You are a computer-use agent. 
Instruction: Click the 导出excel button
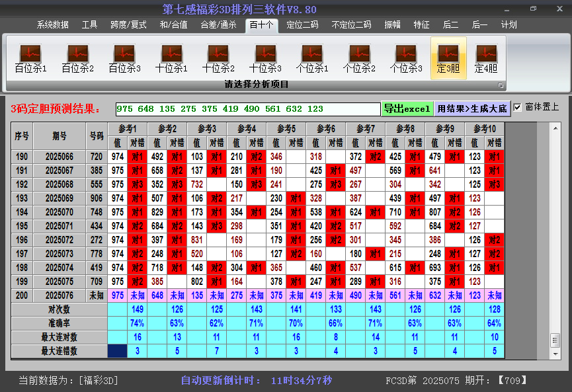(407, 108)
